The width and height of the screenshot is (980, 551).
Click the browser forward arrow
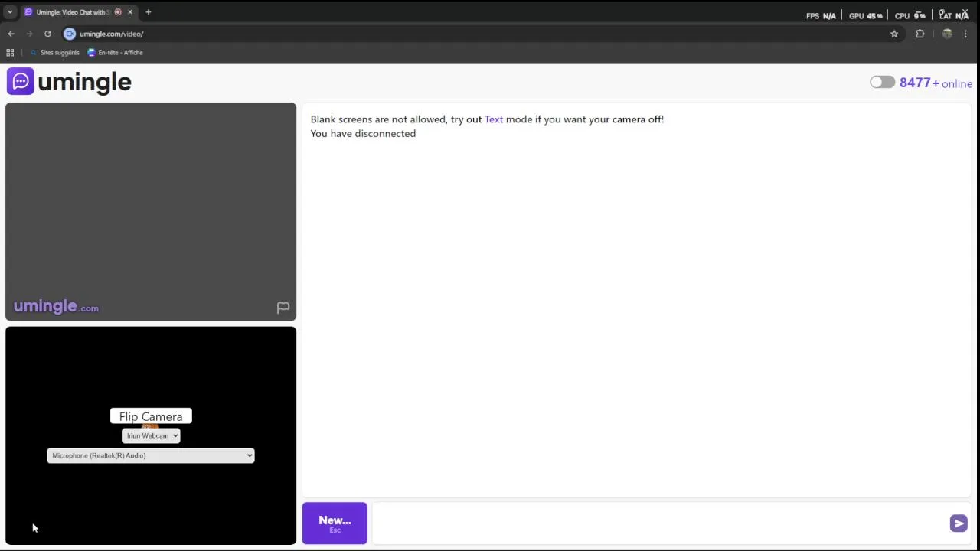click(30, 34)
